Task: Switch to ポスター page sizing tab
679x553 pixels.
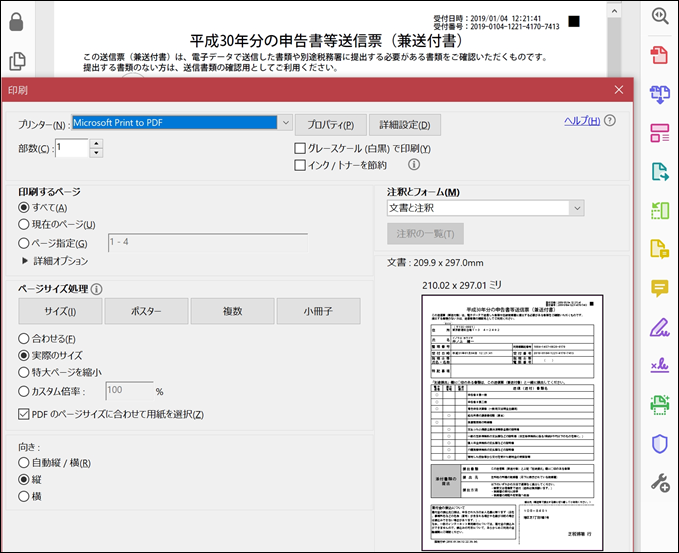Action: click(146, 311)
